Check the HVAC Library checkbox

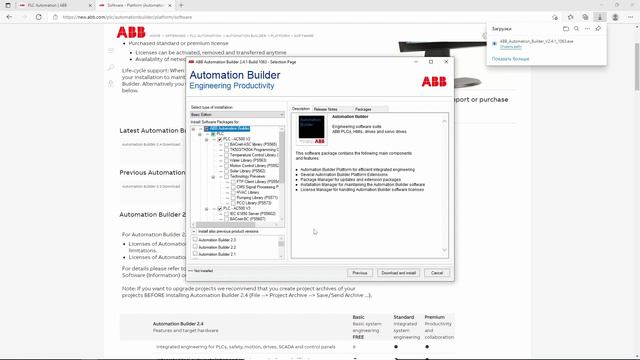(233, 192)
